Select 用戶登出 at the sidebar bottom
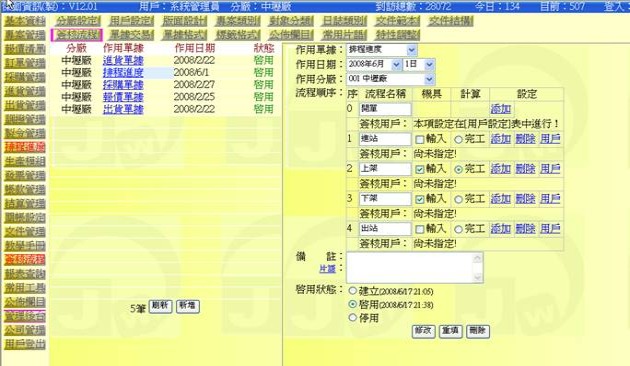This screenshot has width=630, height=366. [25, 344]
